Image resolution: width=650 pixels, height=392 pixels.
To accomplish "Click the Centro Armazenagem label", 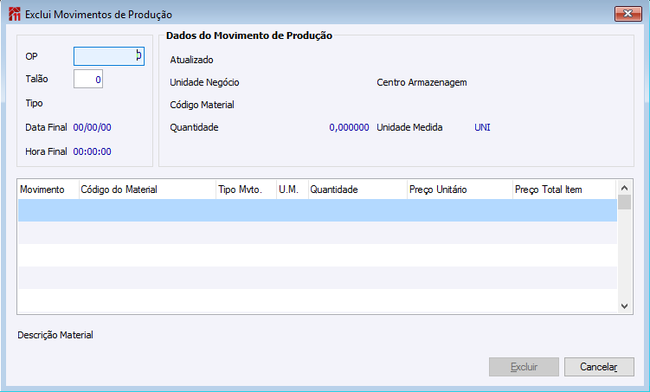I will [422, 82].
